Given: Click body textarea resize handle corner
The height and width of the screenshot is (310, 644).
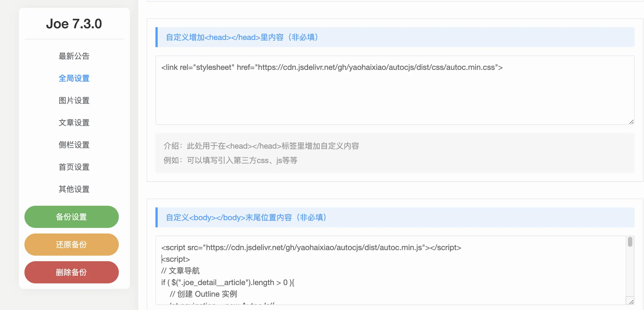Looking at the screenshot, I should [631, 302].
